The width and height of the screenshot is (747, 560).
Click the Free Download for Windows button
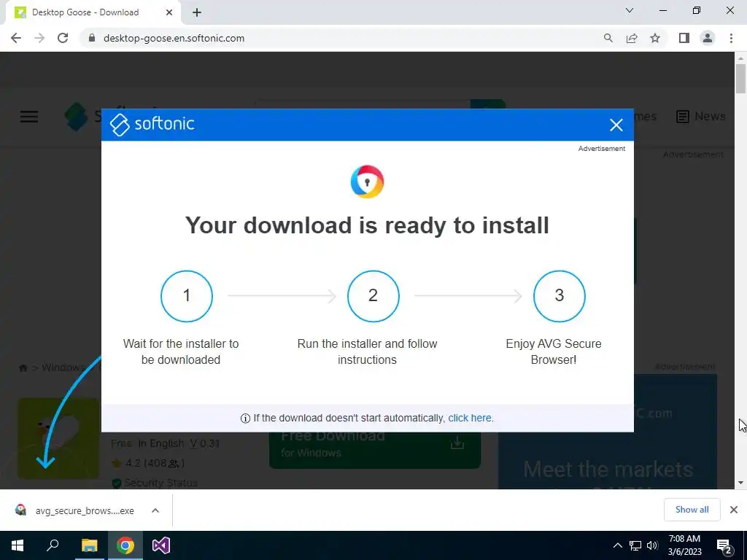[374, 450]
